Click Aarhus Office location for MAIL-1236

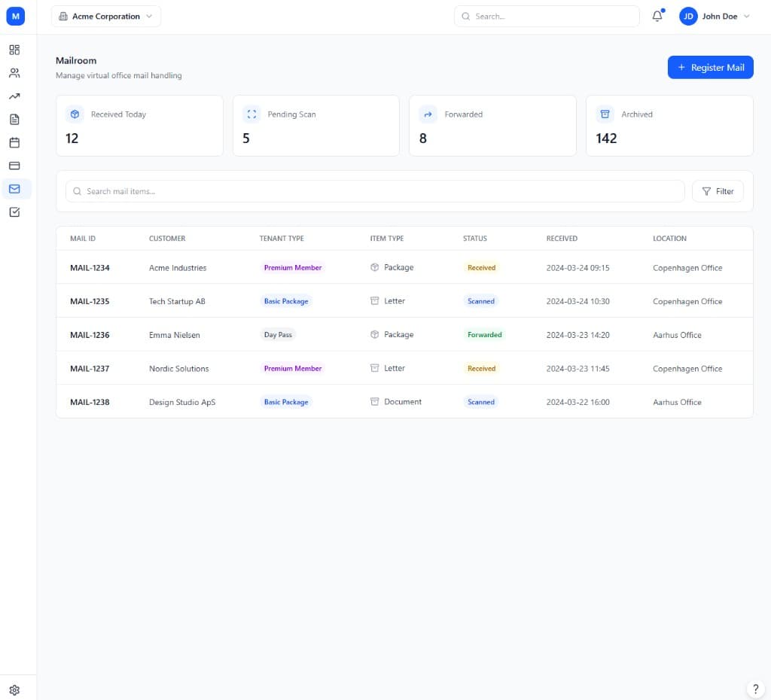[677, 335]
